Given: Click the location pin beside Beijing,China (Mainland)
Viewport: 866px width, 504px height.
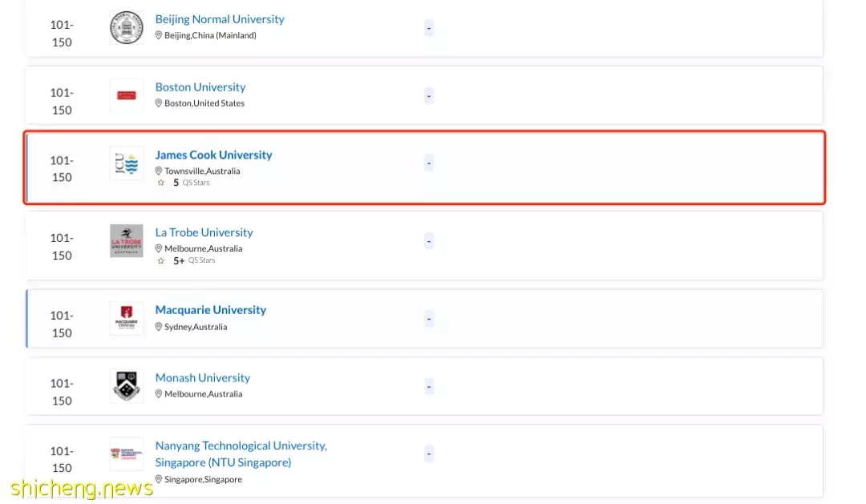Looking at the screenshot, I should coord(159,35).
